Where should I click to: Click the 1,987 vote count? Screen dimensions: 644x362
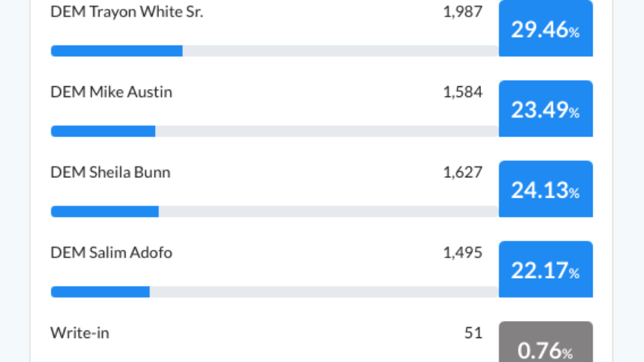point(462,12)
